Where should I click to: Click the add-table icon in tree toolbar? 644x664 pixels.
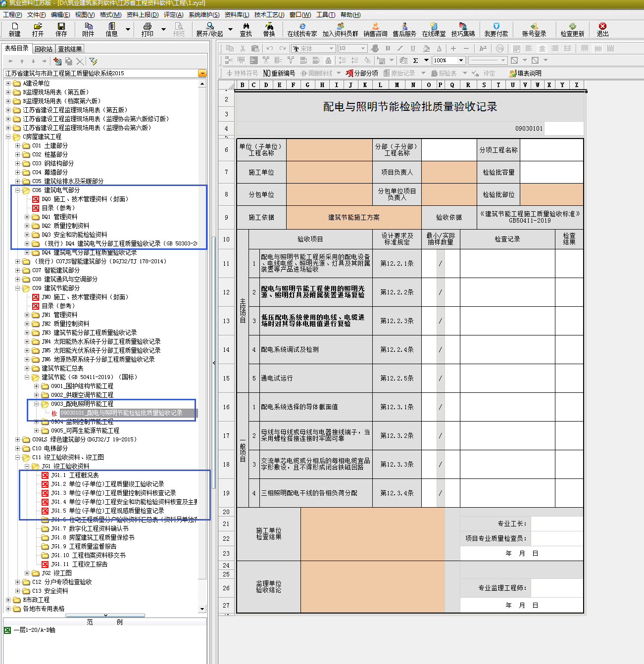[57, 61]
